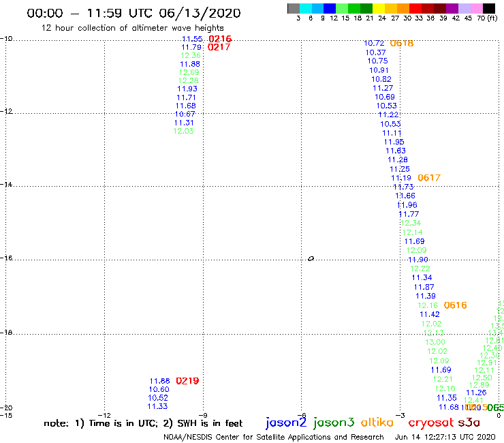This screenshot has width=504, height=443.
Task: Select the green value 13.00
Action: [x=435, y=342]
